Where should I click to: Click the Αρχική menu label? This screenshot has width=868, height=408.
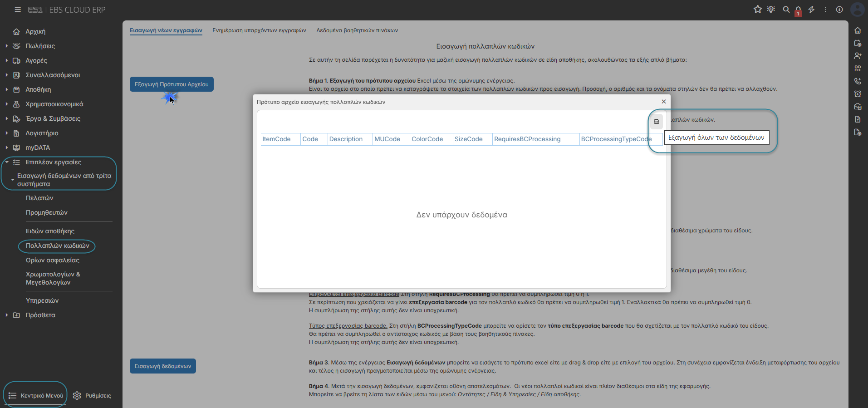(x=35, y=31)
